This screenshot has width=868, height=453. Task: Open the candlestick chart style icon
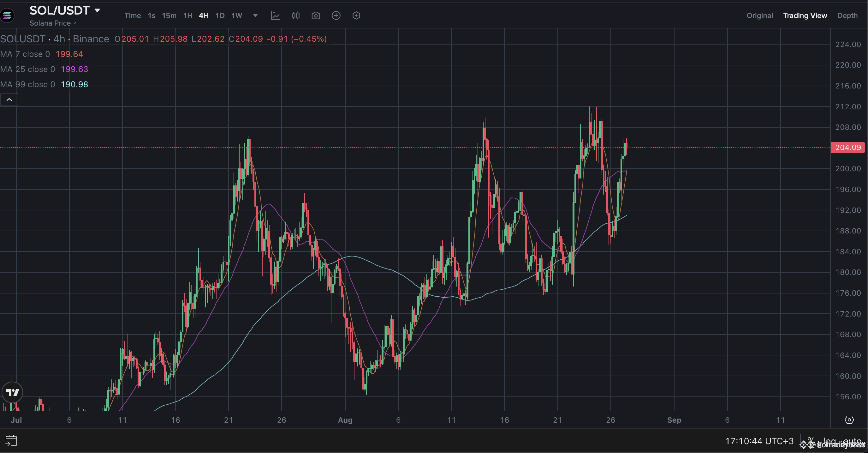point(295,15)
